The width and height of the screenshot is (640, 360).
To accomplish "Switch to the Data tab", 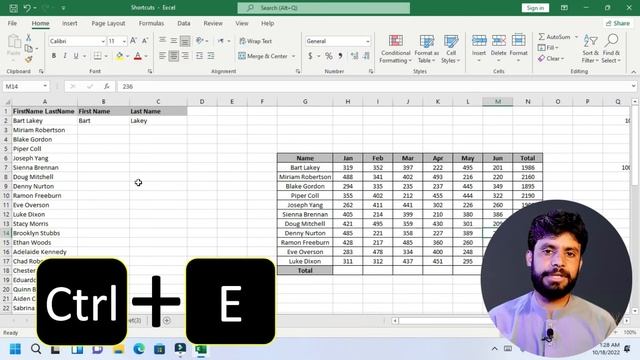I will pos(184,23).
